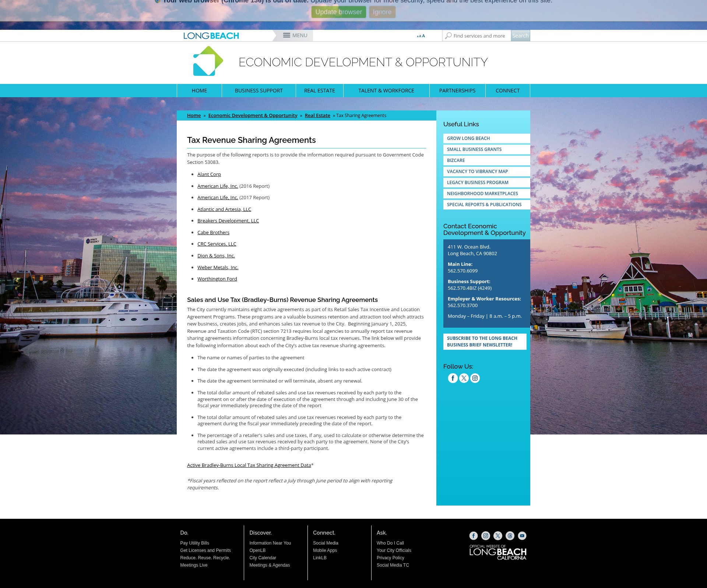This screenshot has width=707, height=588.
Task: Open footer Instagram icon
Action: tap(486, 536)
